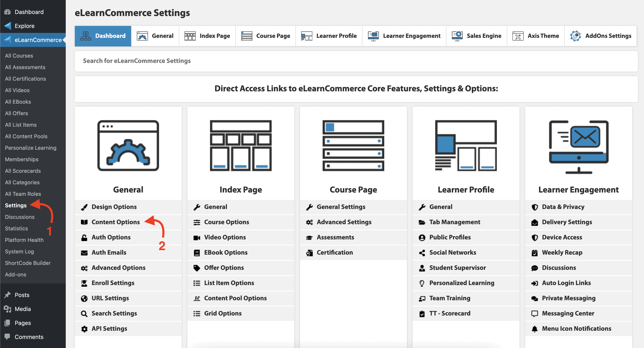The width and height of the screenshot is (644, 348).
Task: Click the API Settings gear icon
Action: click(x=84, y=329)
